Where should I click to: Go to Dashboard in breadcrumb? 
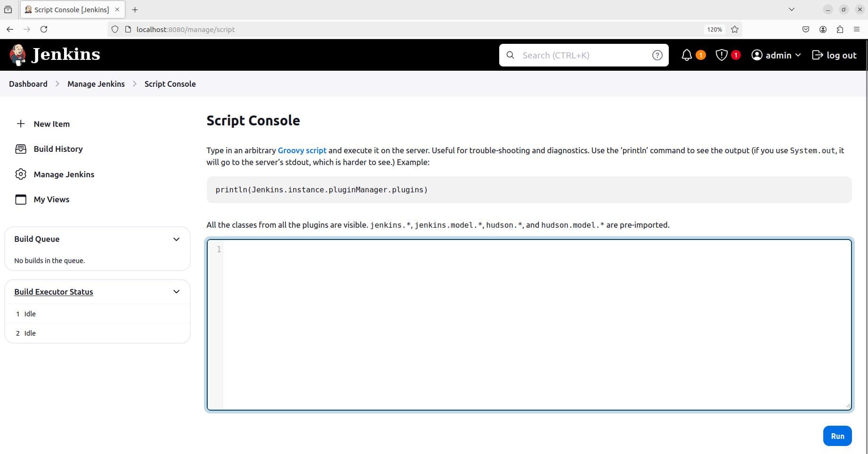tap(28, 84)
